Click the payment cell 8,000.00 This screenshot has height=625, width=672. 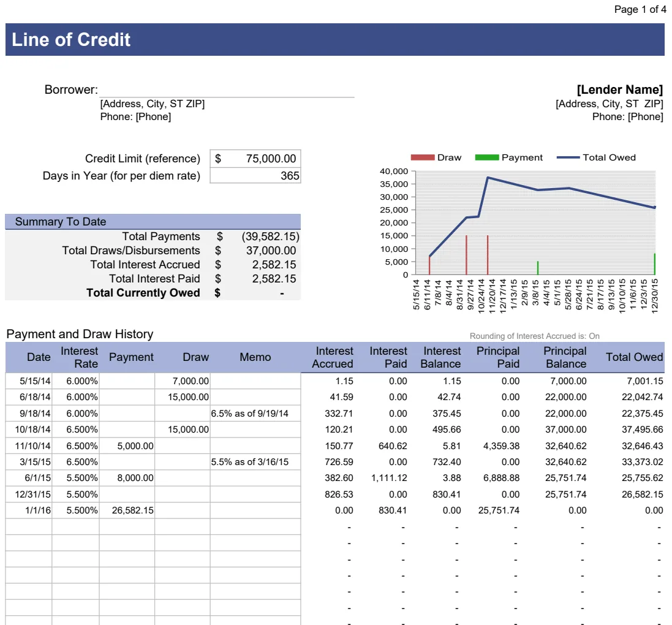point(127,478)
